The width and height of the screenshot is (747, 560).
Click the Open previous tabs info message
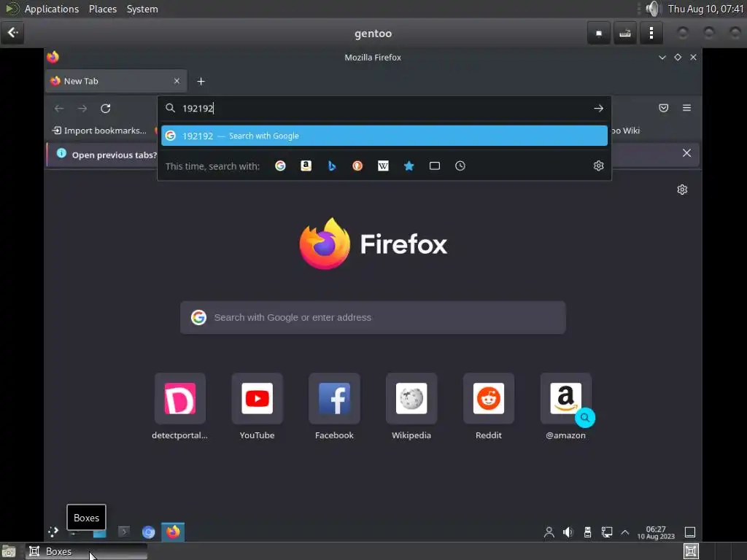point(114,155)
